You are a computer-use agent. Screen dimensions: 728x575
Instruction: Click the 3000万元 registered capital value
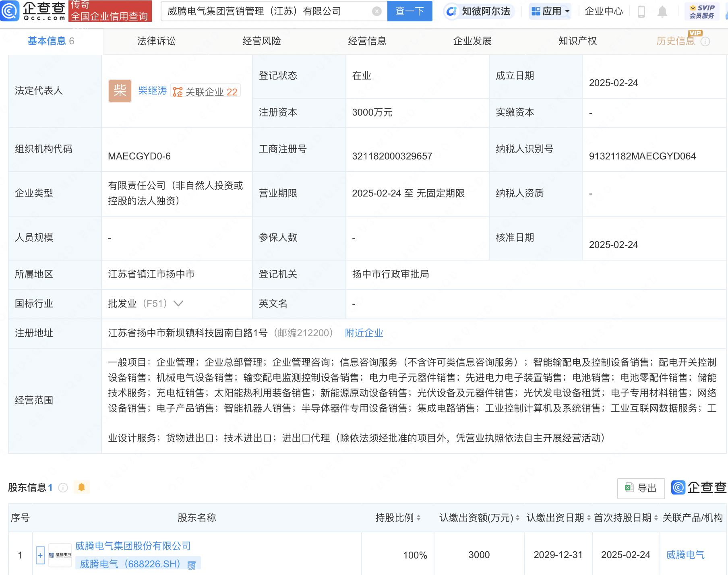pos(372,112)
